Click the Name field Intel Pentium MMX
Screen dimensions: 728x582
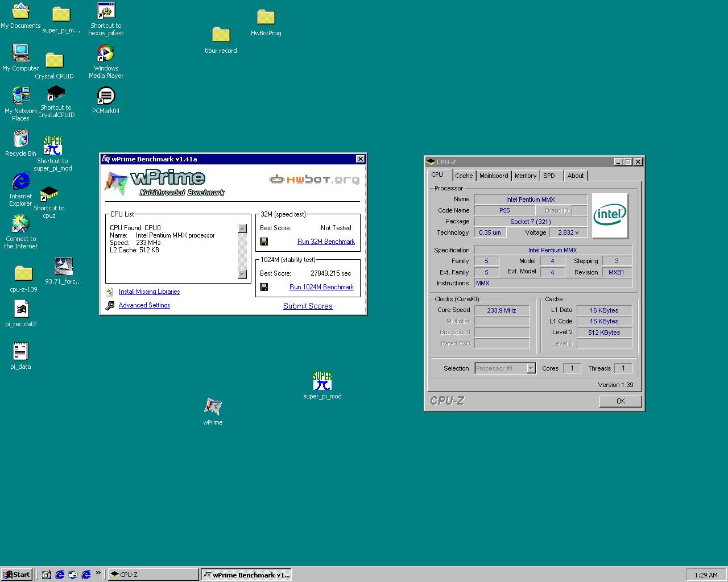(x=531, y=199)
